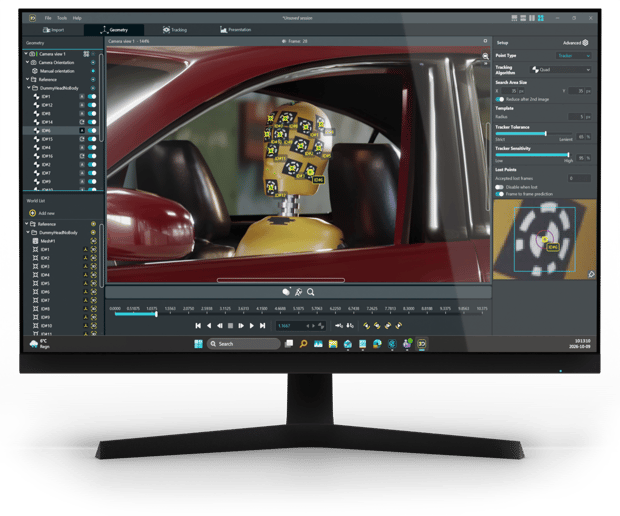Switch to the Presentation tab

coord(235,30)
